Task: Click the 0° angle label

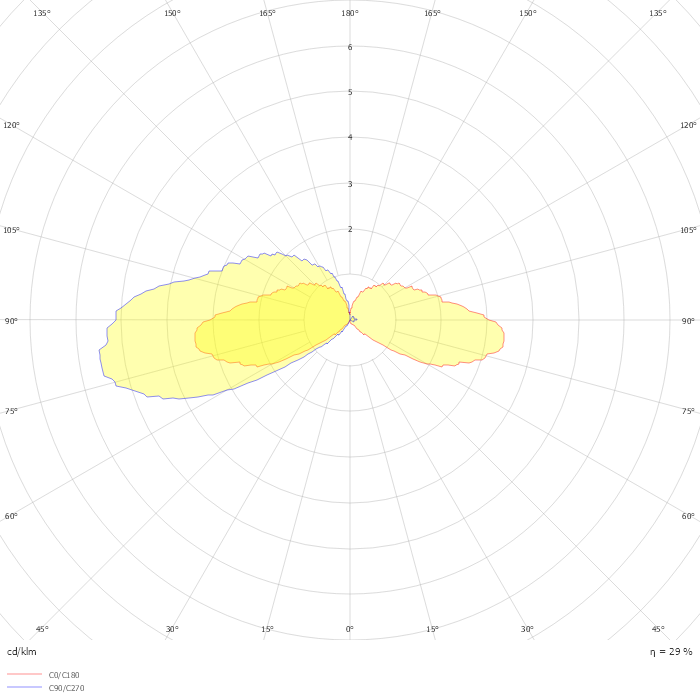Action: tap(350, 629)
